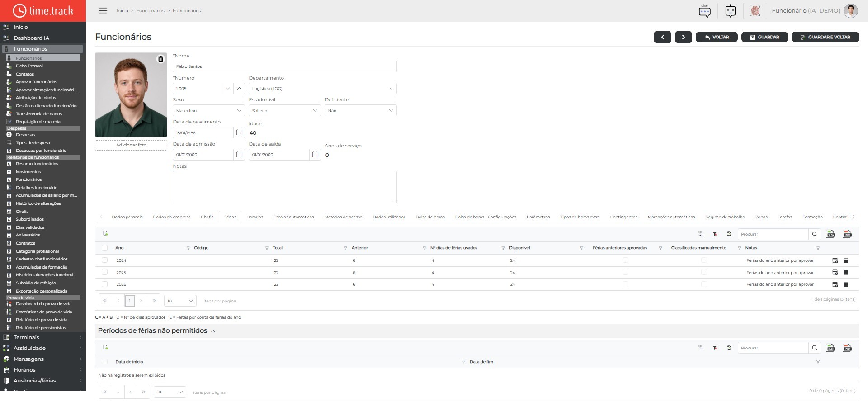Click the VOLTAR button
The height and width of the screenshot is (406, 868).
(717, 37)
